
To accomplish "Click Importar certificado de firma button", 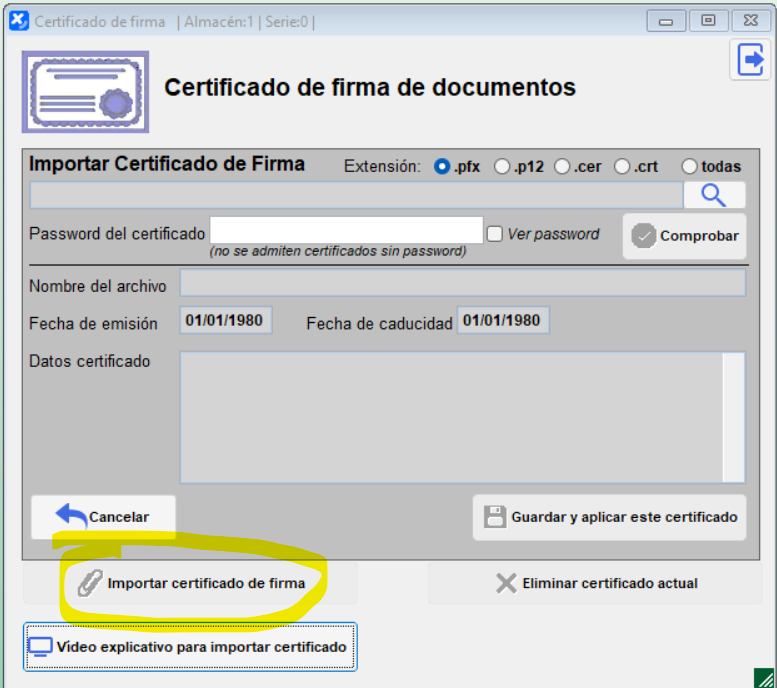I will (190, 583).
